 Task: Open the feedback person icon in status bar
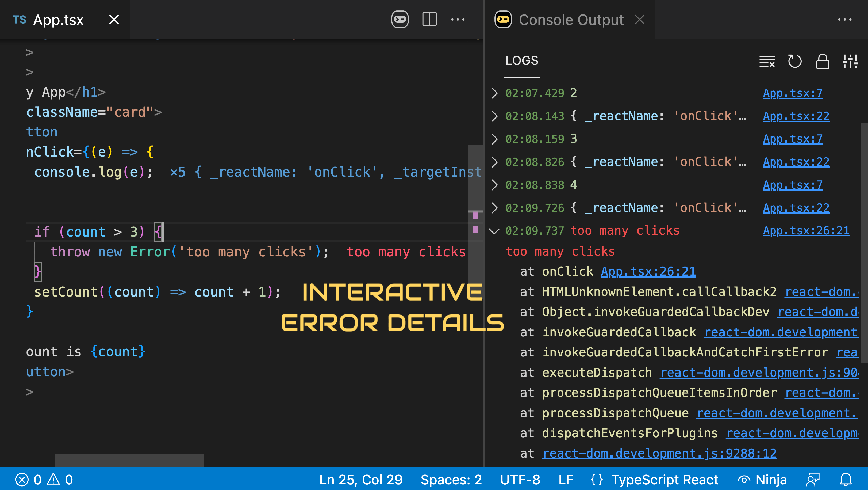point(812,479)
